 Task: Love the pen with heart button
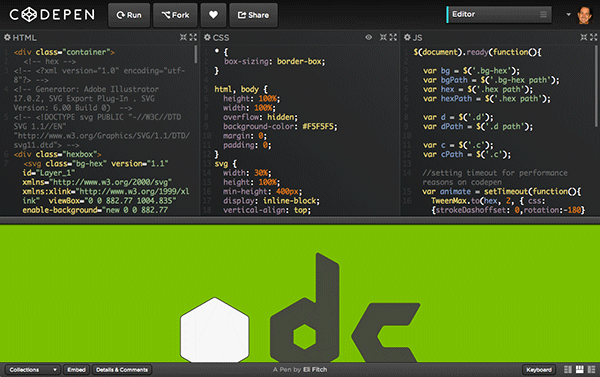(x=213, y=15)
